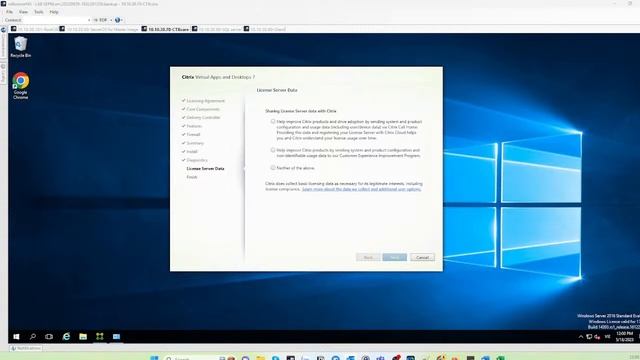Open Task View on the remote taskbar
Viewport: 640px width, 360px height.
[49, 337]
